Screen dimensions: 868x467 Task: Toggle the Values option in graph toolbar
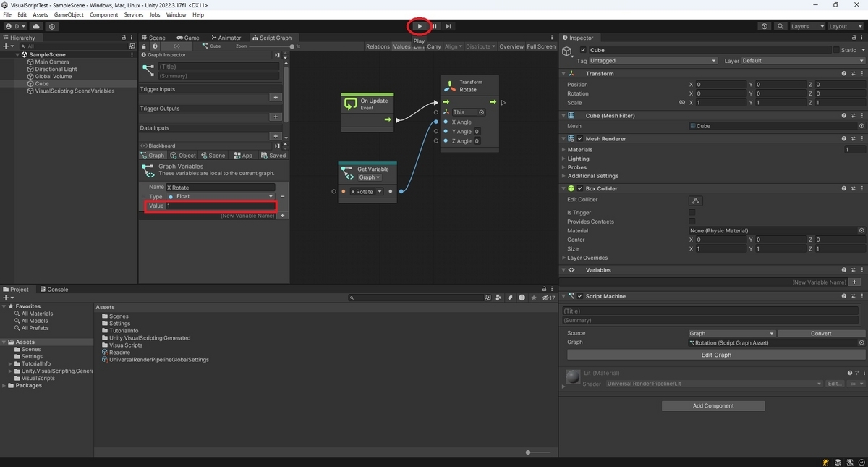coord(401,46)
